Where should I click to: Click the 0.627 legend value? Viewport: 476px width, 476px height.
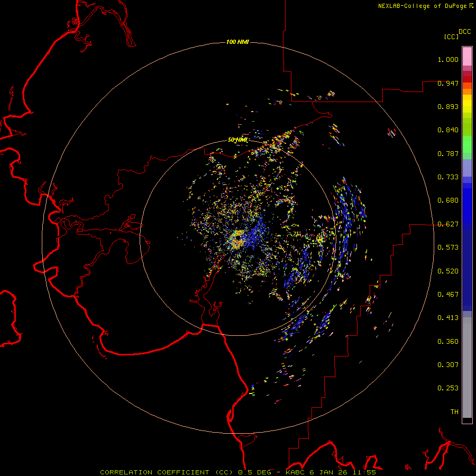pos(448,224)
